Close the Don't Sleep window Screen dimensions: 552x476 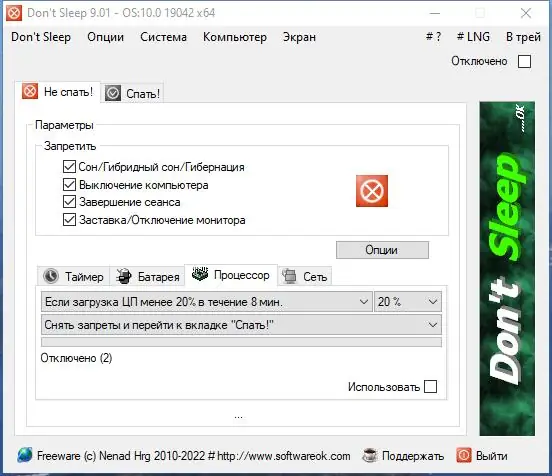point(526,13)
